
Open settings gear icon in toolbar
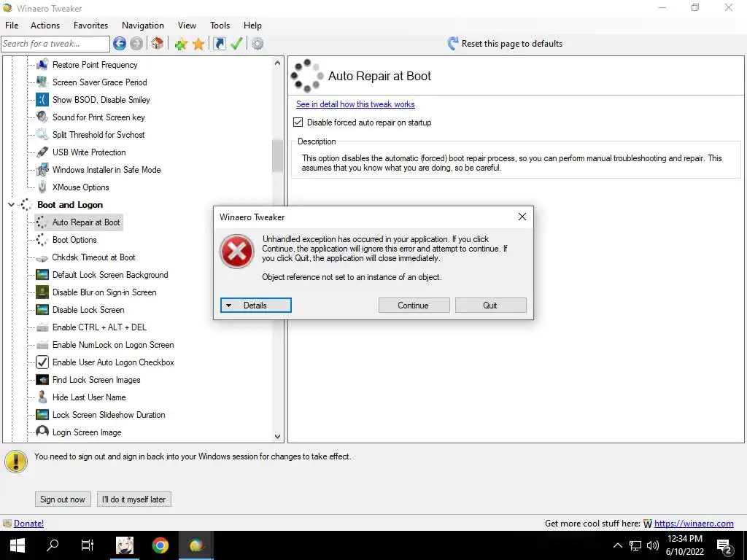pos(258,44)
